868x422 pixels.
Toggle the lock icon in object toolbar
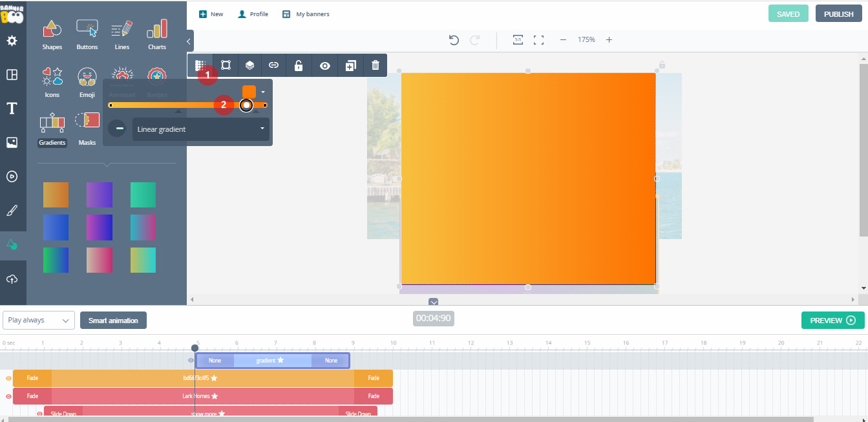pos(299,65)
